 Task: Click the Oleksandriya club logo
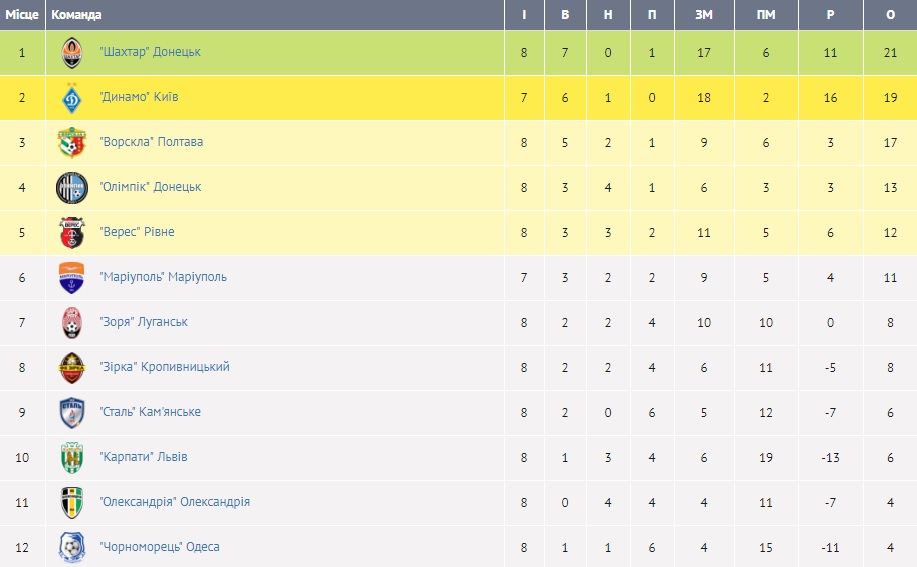pyautogui.click(x=71, y=502)
